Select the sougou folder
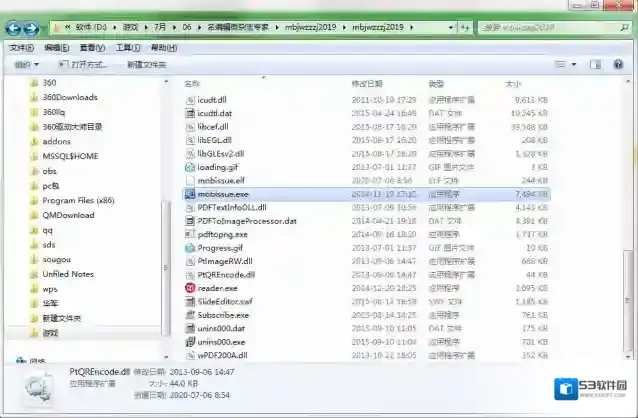638x418 pixels. click(57, 260)
